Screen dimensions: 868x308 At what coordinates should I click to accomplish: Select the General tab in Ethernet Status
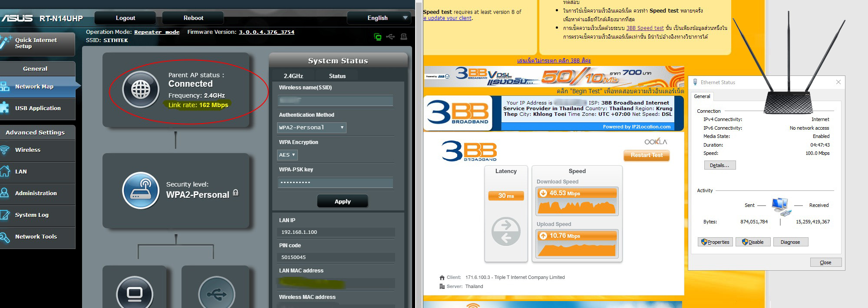pyautogui.click(x=702, y=96)
